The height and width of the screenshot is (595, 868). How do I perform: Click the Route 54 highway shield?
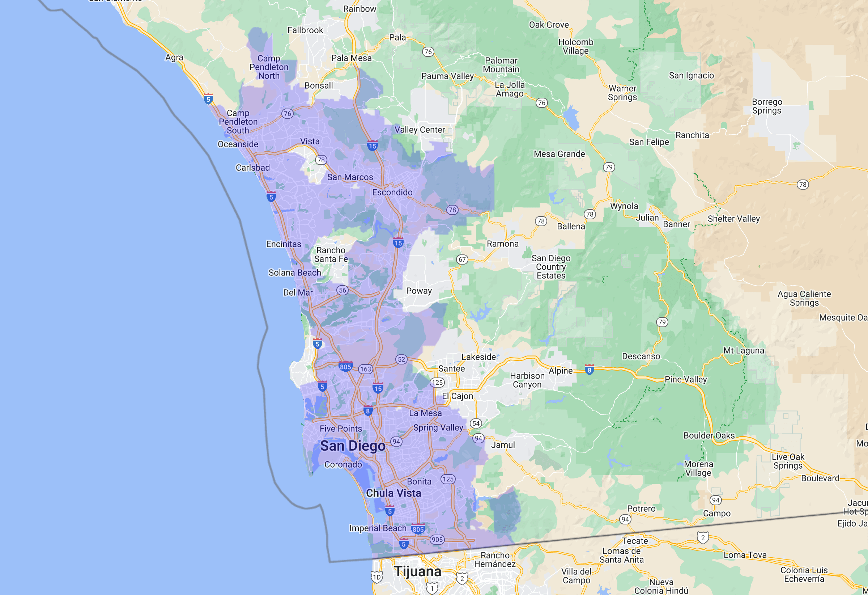pos(476,423)
